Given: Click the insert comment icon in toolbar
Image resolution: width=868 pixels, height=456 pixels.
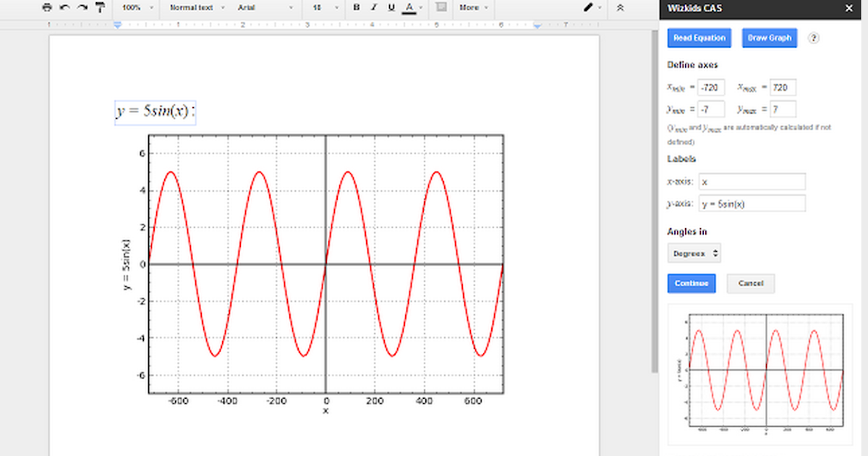Looking at the screenshot, I should point(441,7).
